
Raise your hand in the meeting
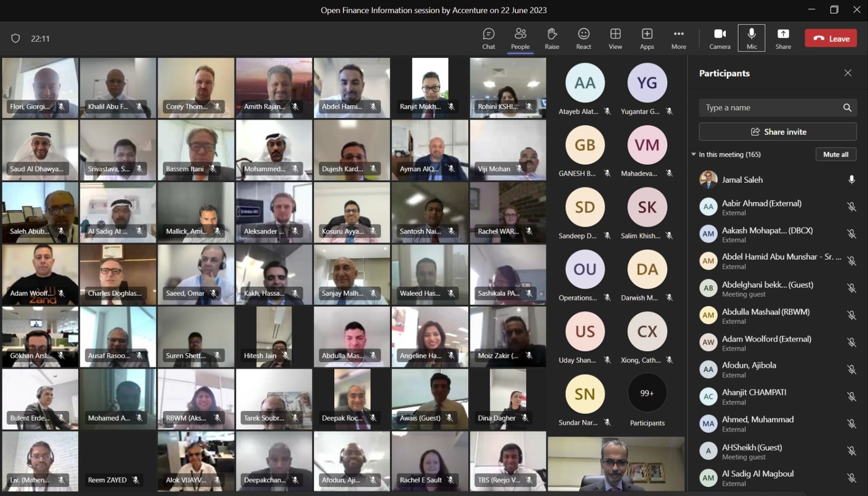pos(552,38)
